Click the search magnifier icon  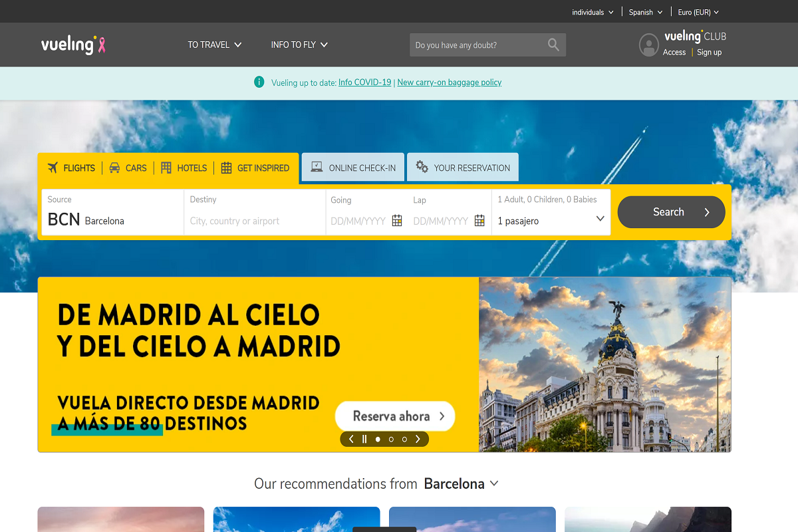[x=553, y=45]
